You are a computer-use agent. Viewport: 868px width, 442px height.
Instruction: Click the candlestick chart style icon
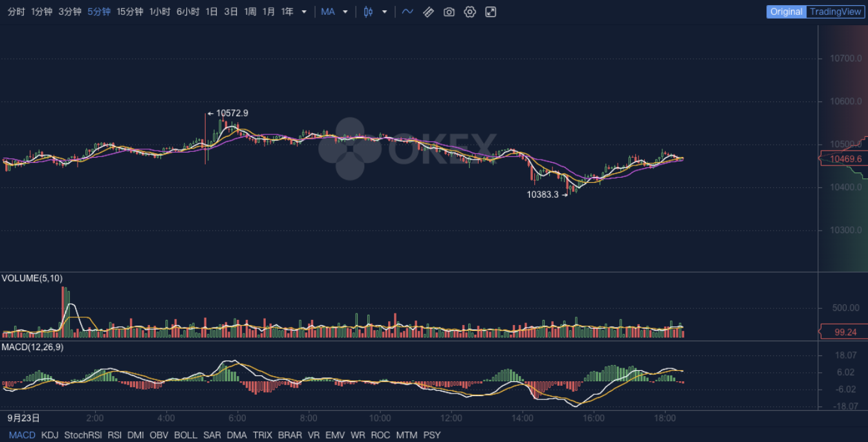pos(367,12)
